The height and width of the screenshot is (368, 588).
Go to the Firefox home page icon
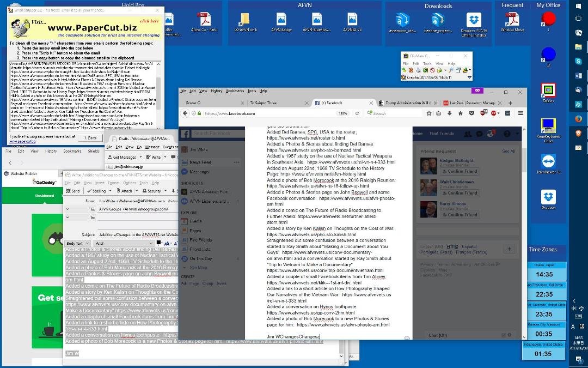click(460, 113)
